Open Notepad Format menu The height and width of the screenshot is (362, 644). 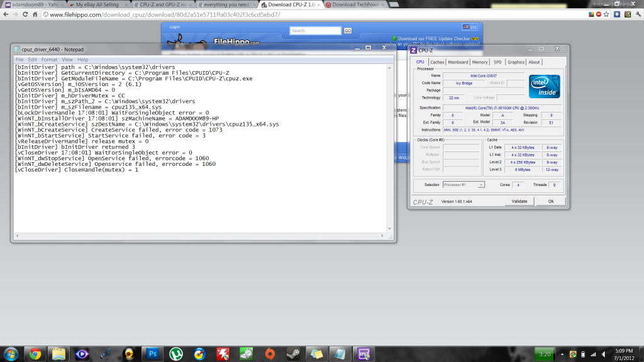(x=49, y=60)
